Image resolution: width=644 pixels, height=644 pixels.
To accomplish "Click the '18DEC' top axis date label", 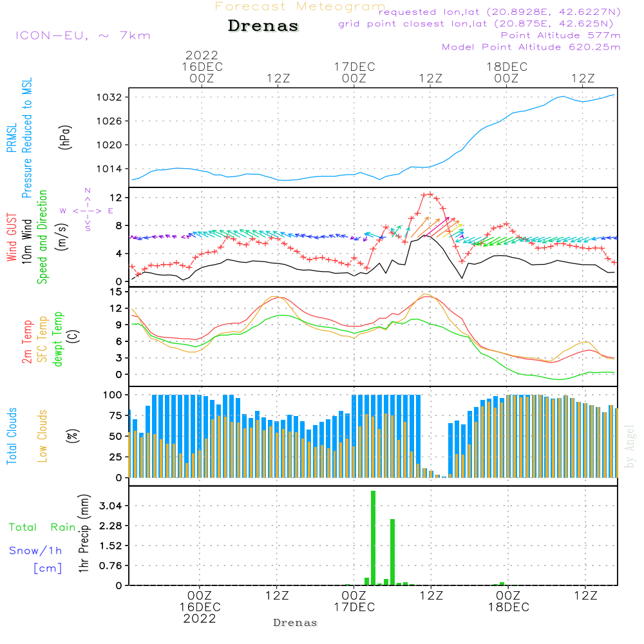I will tap(507, 66).
